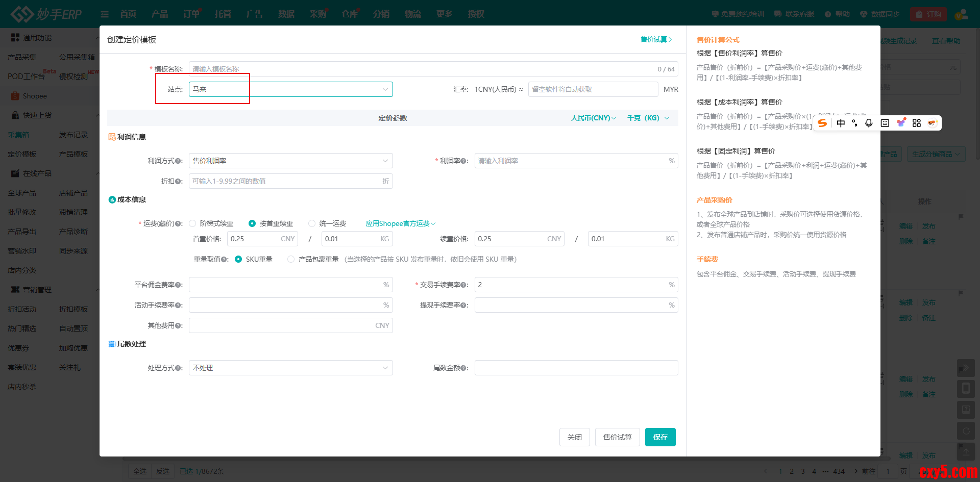980x482 pixels.
Task: Click the Sogou input method logo icon
Action: pyautogui.click(x=822, y=123)
